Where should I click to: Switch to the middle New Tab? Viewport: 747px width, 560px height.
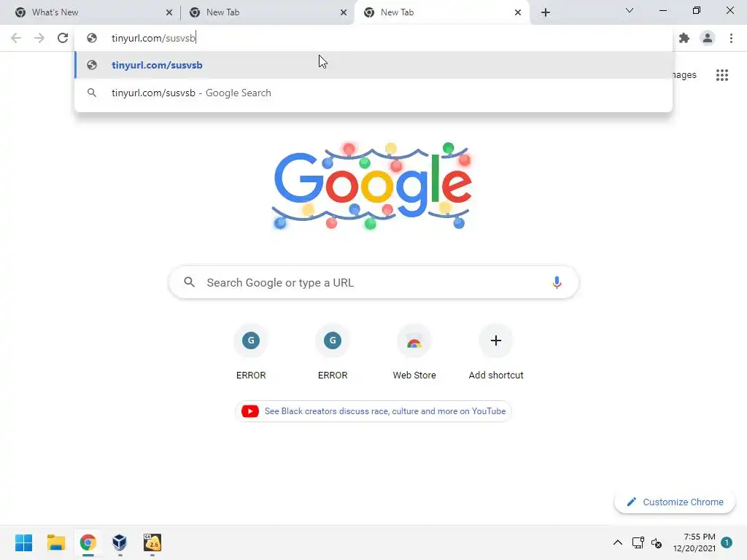(x=267, y=12)
